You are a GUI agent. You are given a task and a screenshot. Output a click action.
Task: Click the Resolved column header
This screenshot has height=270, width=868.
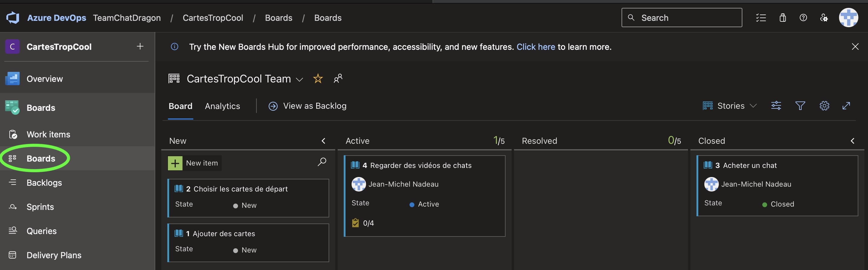539,141
